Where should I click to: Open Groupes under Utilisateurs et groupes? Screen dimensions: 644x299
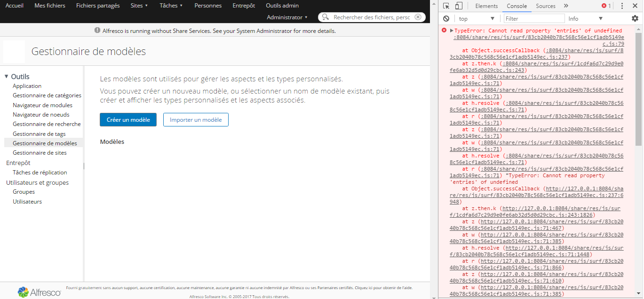pos(24,192)
